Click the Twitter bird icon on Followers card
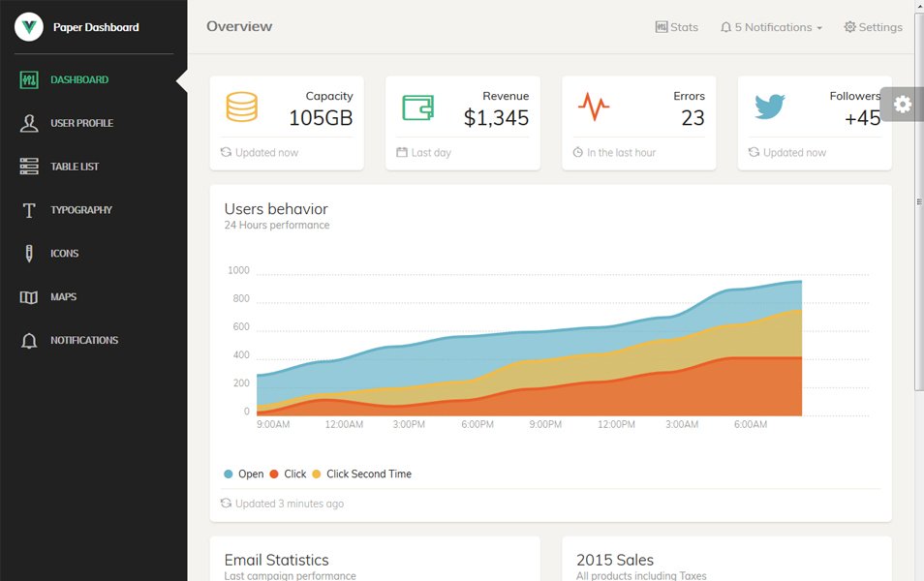924x581 pixels. point(770,107)
